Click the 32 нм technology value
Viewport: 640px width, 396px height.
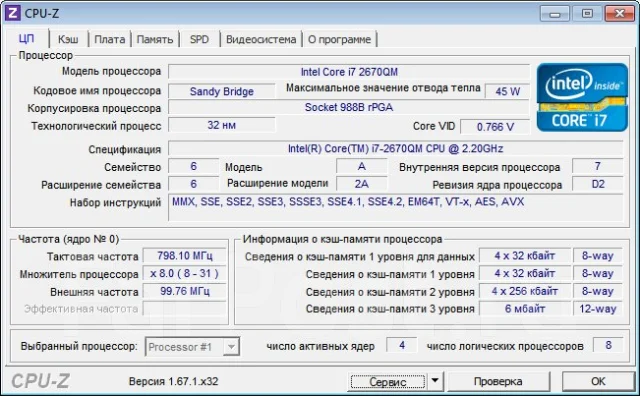pos(222,125)
